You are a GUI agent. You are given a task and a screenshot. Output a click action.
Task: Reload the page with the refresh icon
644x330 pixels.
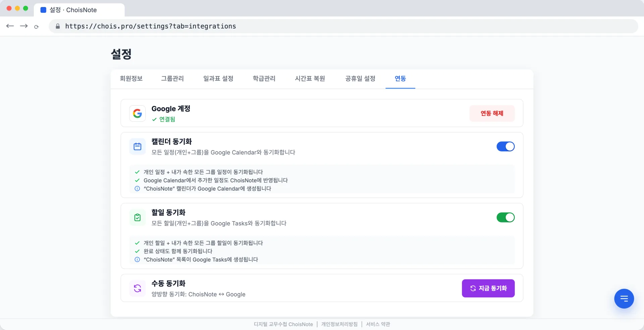tap(37, 26)
